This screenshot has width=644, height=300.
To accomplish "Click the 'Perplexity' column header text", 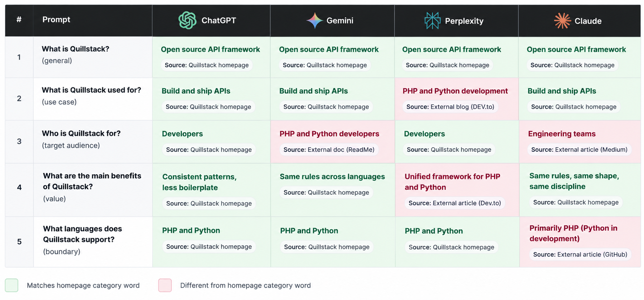I will (x=464, y=21).
